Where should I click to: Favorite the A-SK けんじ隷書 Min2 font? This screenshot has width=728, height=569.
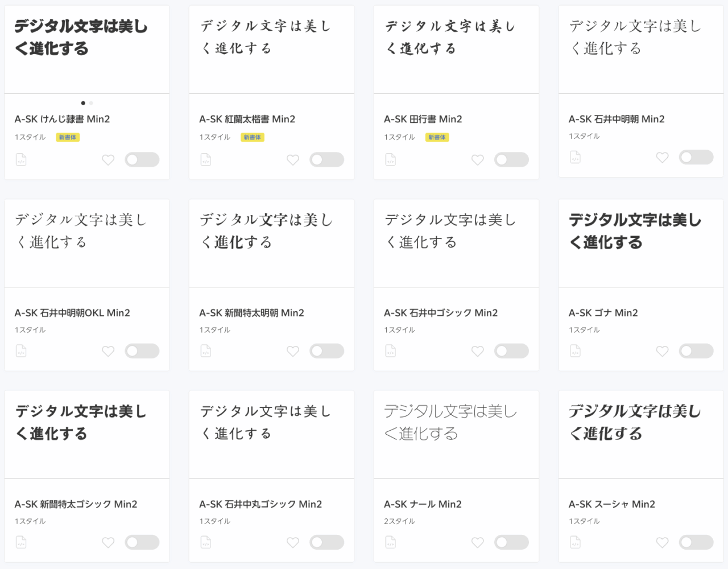(x=108, y=160)
